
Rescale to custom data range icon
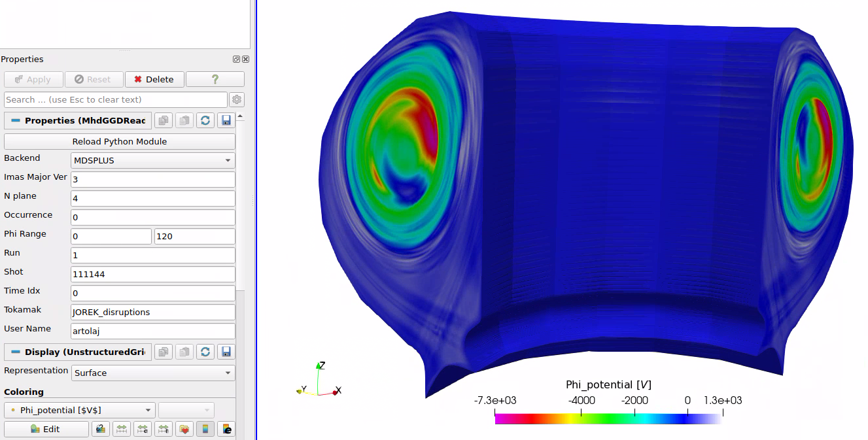(143, 429)
